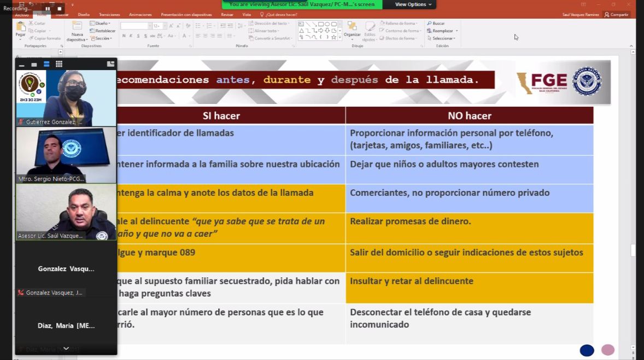Toggle italic formatting (K) in Fuente

pyautogui.click(x=131, y=36)
